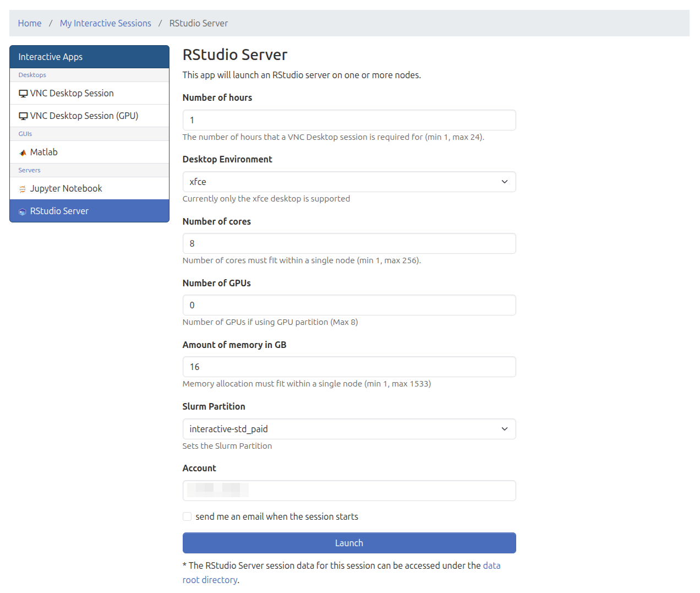Click the RStudio Server sidebar icon
Image resolution: width=700 pixels, height=593 pixels.
coord(23,211)
